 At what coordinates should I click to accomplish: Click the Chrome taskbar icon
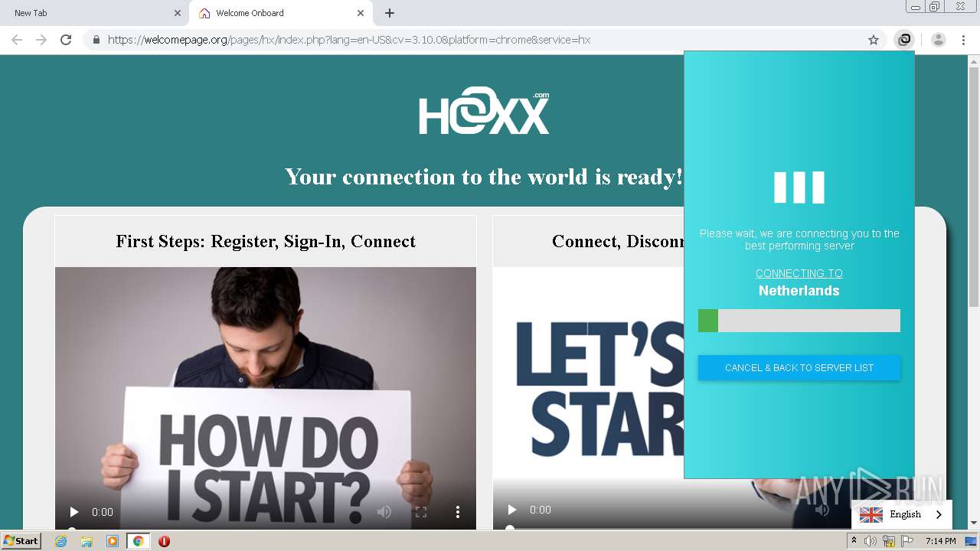[138, 541]
